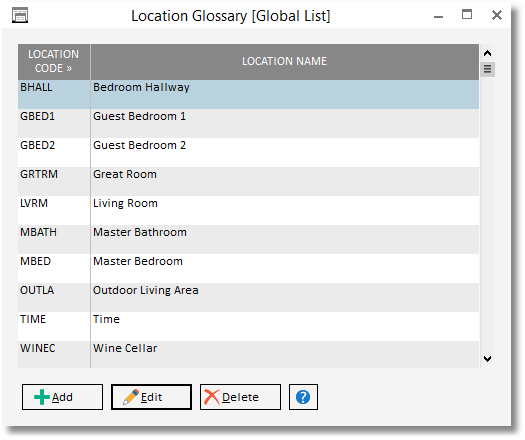Click the window system icon in title bar
This screenshot has width=525, height=440.
click(x=20, y=15)
